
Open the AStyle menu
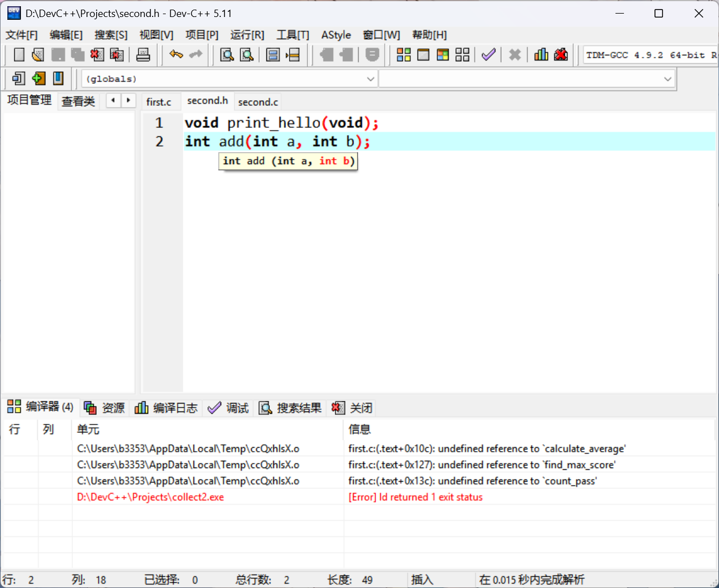pyautogui.click(x=336, y=35)
